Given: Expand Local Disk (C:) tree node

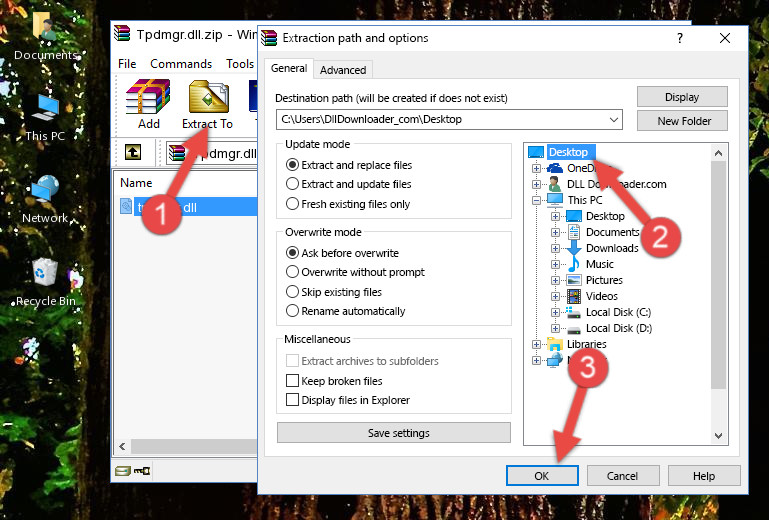Looking at the screenshot, I should 555,312.
